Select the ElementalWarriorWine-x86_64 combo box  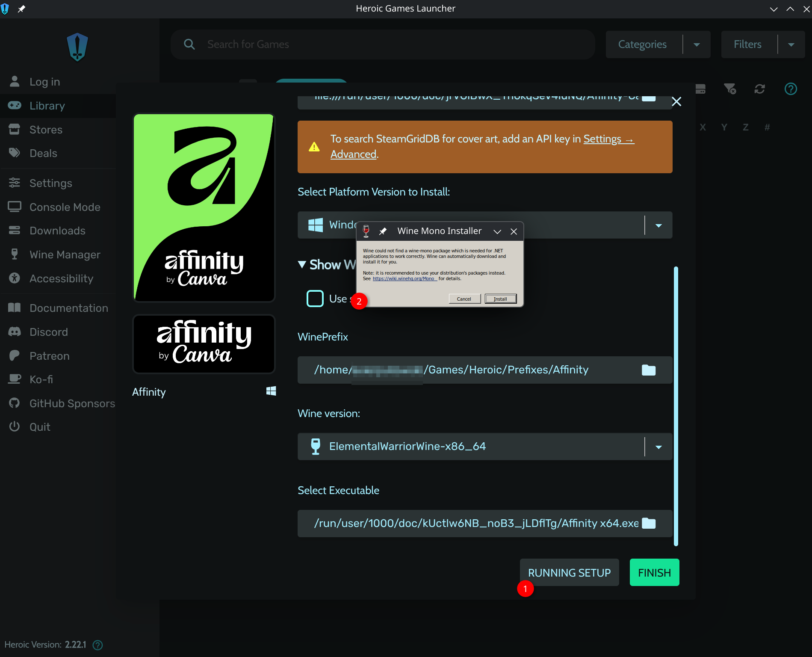click(x=485, y=447)
